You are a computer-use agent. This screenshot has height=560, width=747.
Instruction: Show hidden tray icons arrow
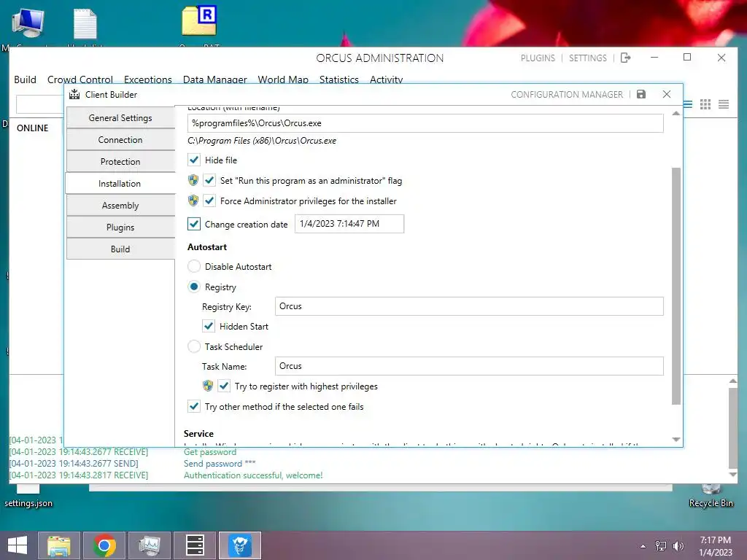coord(643,546)
